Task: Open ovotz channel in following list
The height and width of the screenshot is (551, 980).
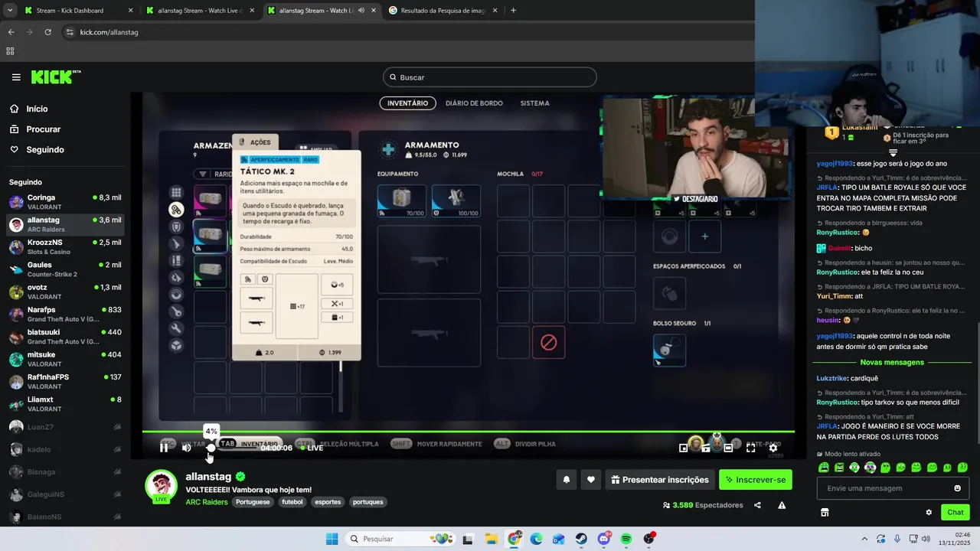Action: 65,292
